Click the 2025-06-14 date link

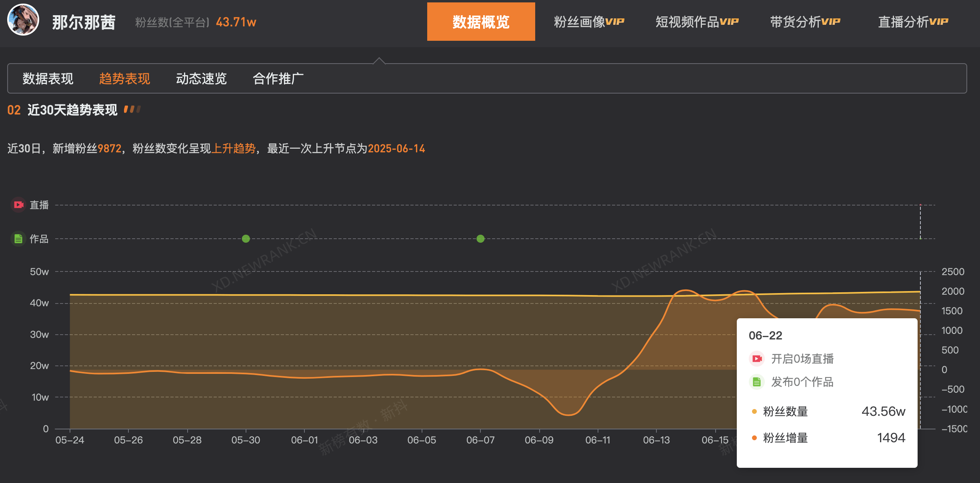[x=396, y=148]
